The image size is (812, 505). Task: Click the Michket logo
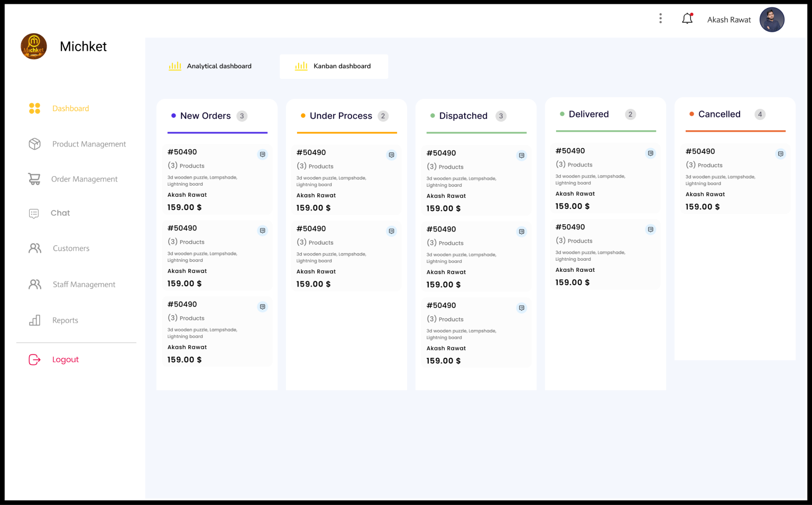[x=34, y=47]
